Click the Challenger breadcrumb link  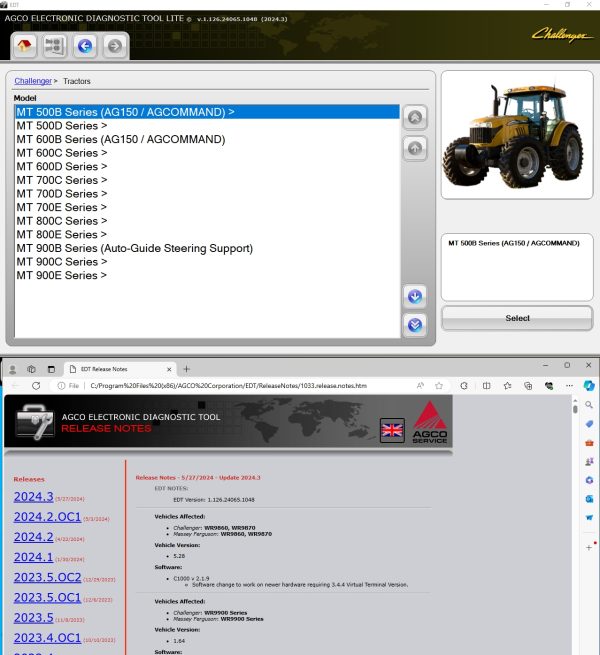[33, 81]
